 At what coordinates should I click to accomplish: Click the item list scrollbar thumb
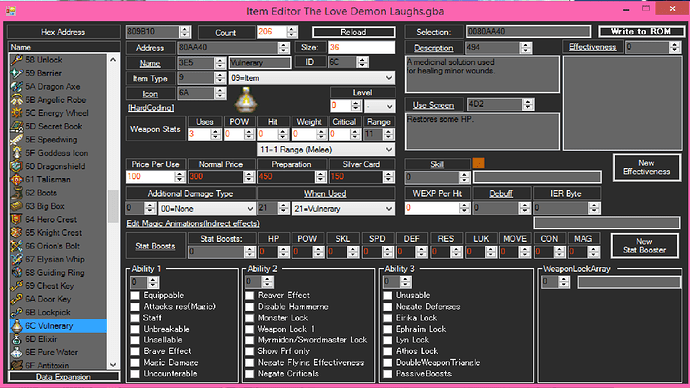coord(113,206)
